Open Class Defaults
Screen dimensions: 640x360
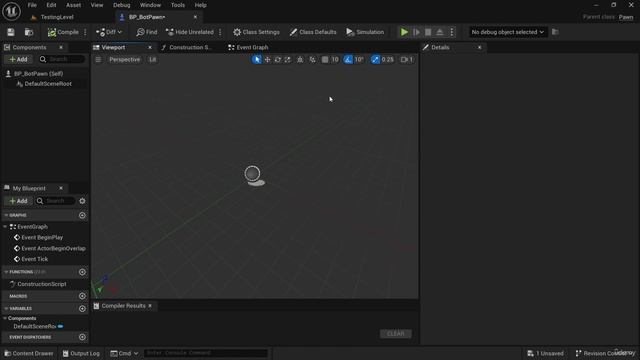(313, 32)
